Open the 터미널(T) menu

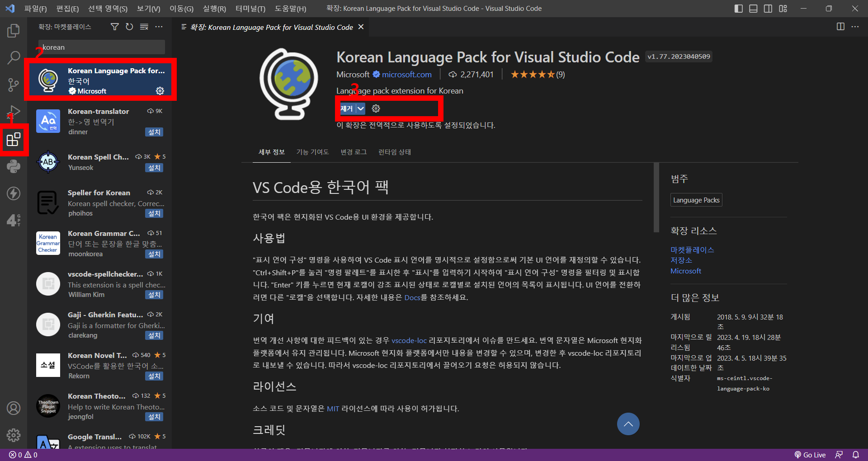[x=250, y=9]
